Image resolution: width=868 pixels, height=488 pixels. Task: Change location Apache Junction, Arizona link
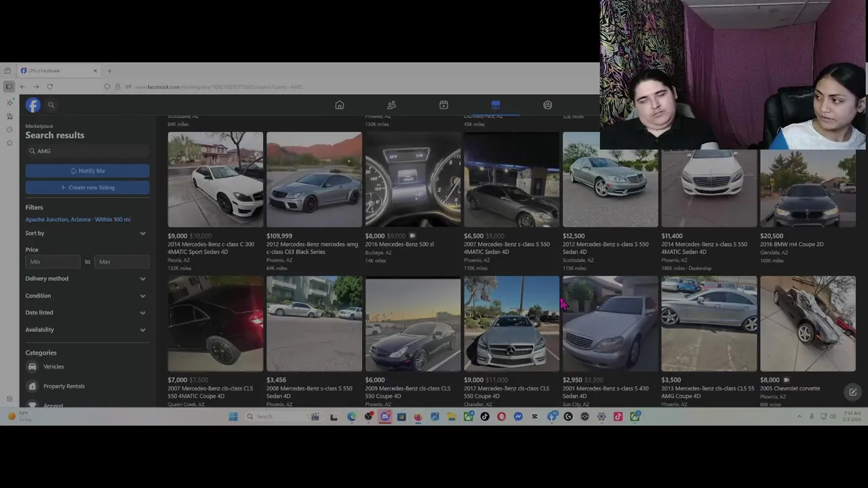coord(78,220)
